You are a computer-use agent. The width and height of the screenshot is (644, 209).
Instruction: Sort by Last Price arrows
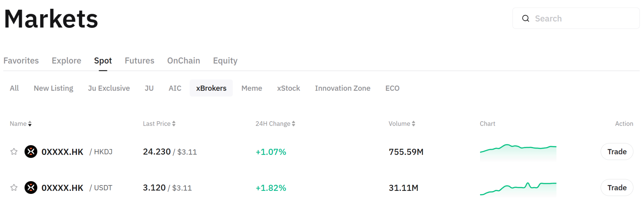[174, 124]
